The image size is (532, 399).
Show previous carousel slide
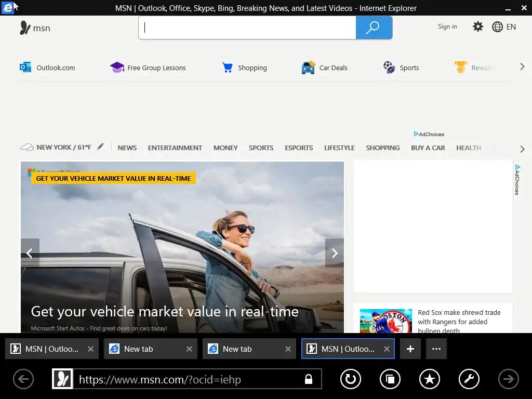pos(30,253)
